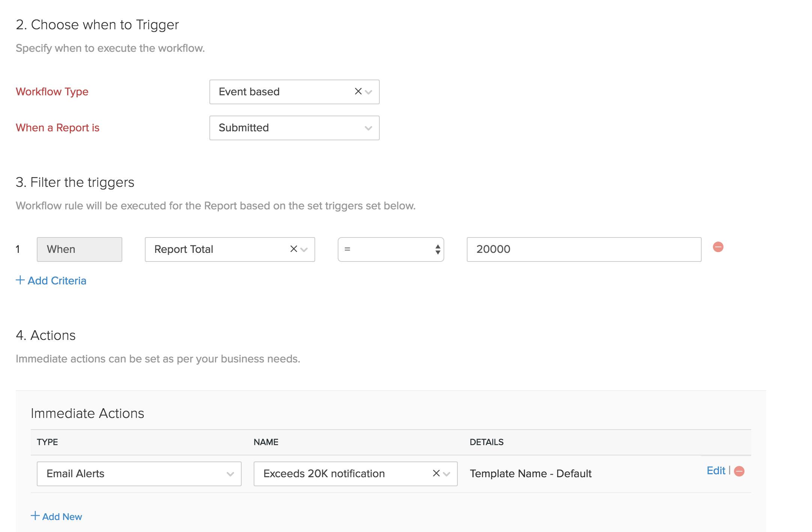Clear the Report Total criteria field
812x532 pixels.
coord(293,249)
